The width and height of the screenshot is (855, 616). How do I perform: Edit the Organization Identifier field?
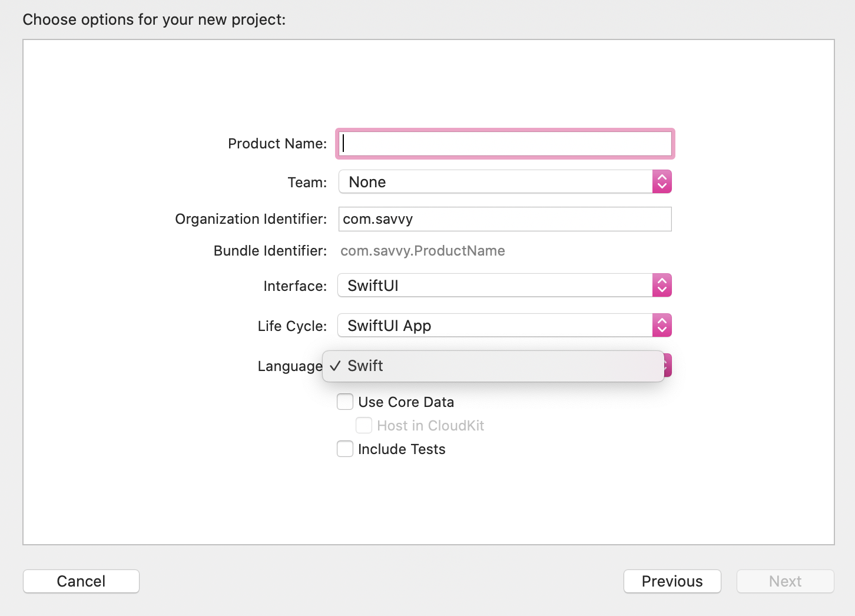coord(505,219)
